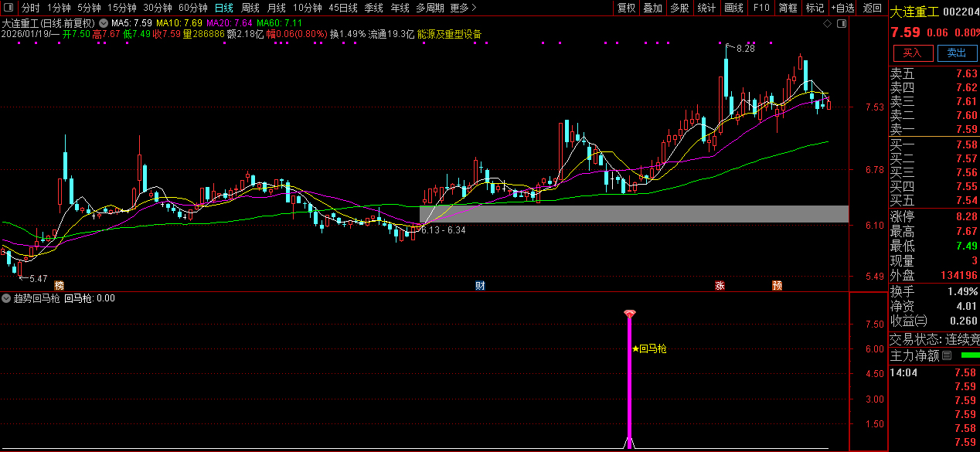Click the 榜 marker below the chart

[60, 286]
